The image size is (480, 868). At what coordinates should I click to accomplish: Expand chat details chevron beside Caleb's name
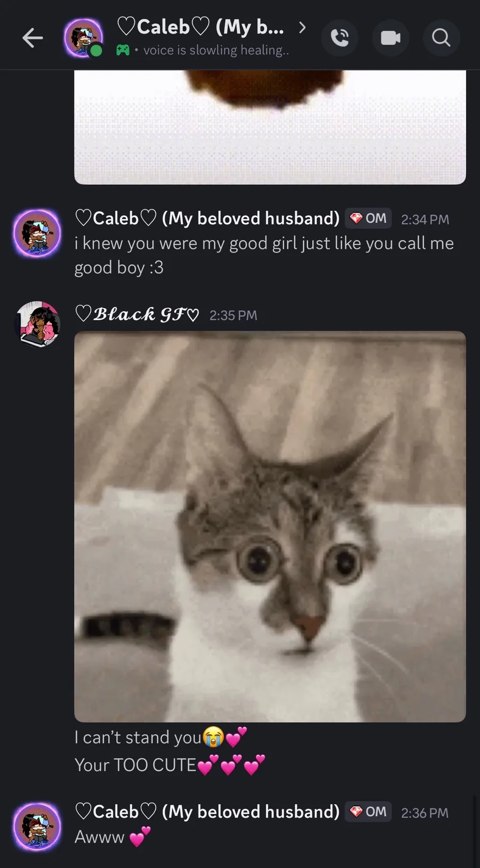click(x=302, y=27)
